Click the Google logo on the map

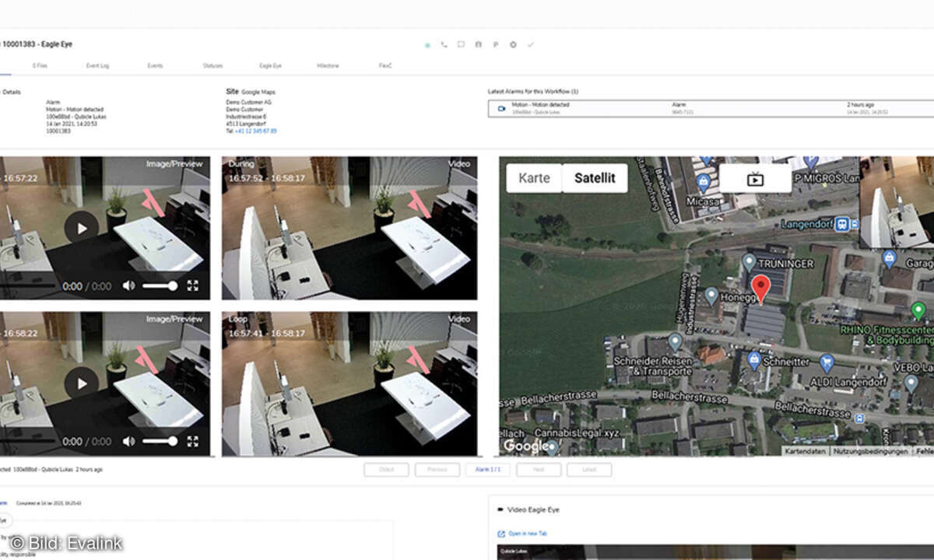525,446
